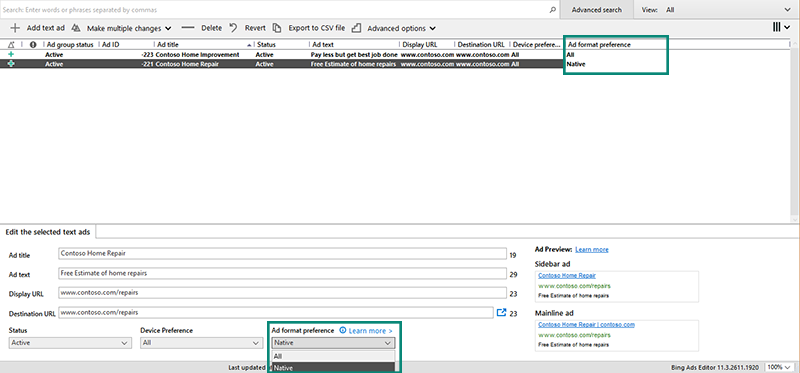
Task: Expand Advanced options menu
Action: tap(433, 29)
